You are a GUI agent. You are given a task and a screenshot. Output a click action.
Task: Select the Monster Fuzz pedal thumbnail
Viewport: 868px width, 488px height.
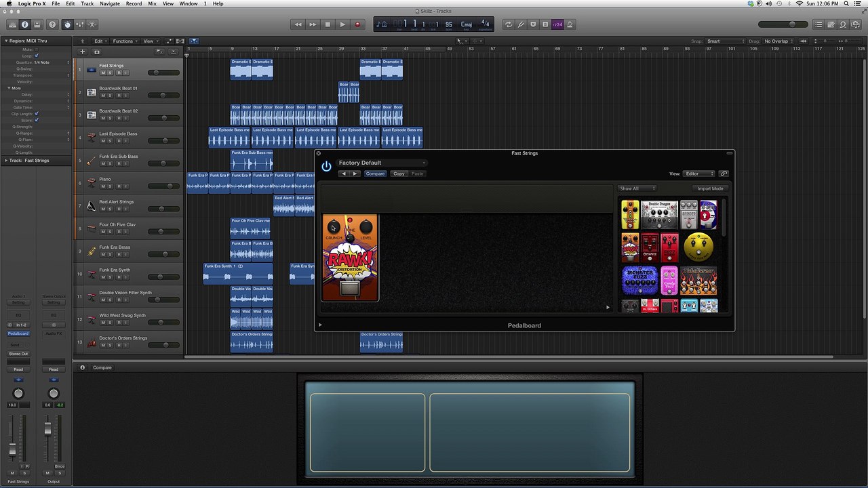tap(640, 281)
